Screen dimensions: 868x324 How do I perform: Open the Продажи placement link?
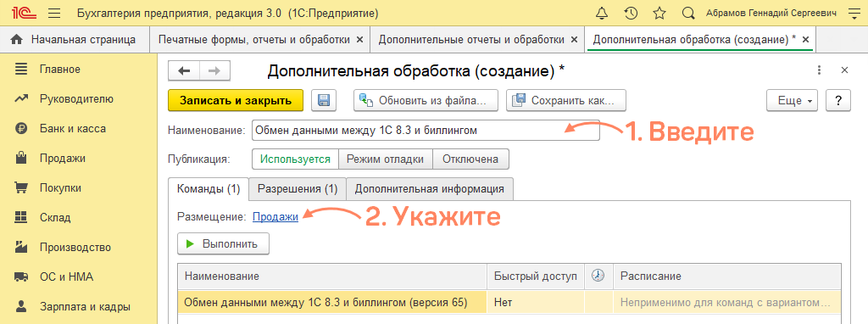pyautogui.click(x=275, y=217)
